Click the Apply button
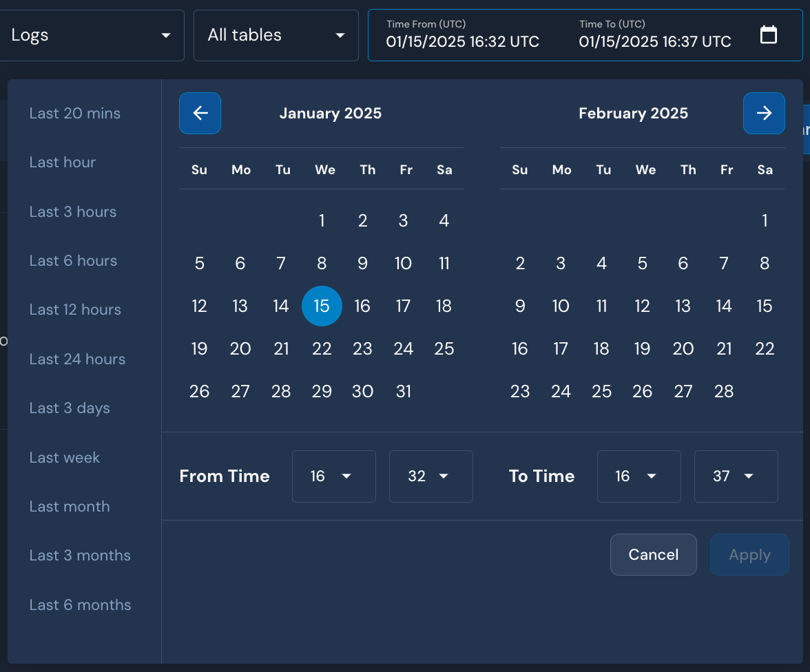The width and height of the screenshot is (810, 672). pyautogui.click(x=749, y=554)
